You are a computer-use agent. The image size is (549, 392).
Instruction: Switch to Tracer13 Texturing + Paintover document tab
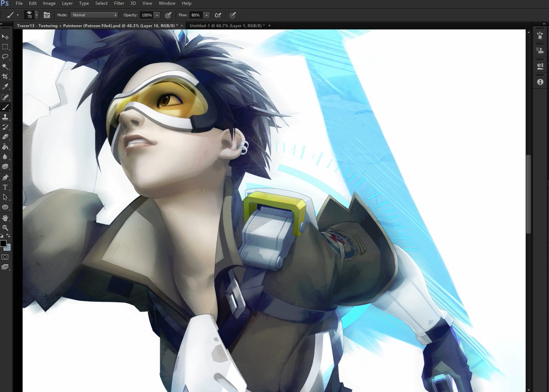97,26
